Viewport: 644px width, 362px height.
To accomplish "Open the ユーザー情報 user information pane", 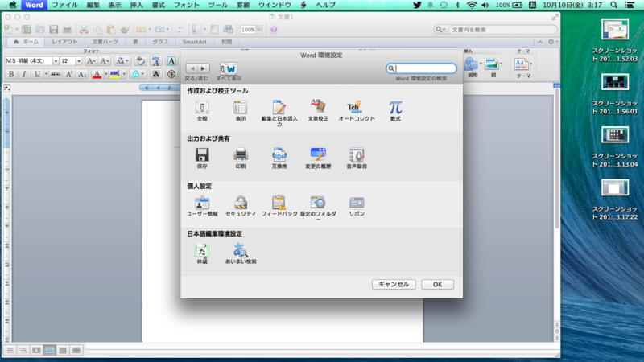I will click(202, 206).
